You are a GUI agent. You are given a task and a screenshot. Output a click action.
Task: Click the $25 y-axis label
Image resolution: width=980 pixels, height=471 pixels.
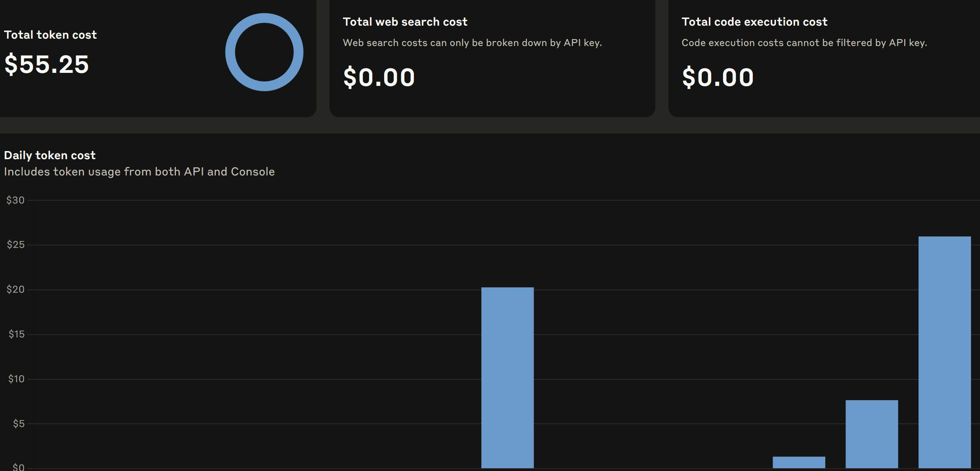15,245
